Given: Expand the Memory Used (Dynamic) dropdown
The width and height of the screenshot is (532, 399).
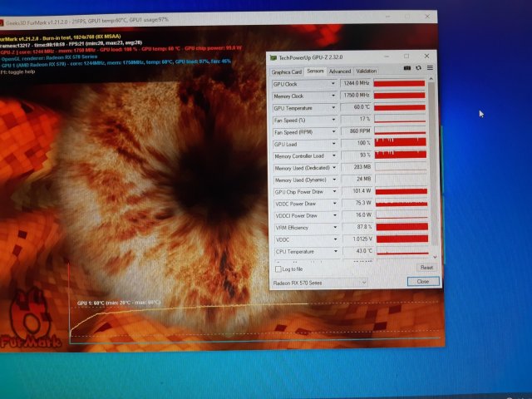Looking at the screenshot, I should [x=334, y=180].
